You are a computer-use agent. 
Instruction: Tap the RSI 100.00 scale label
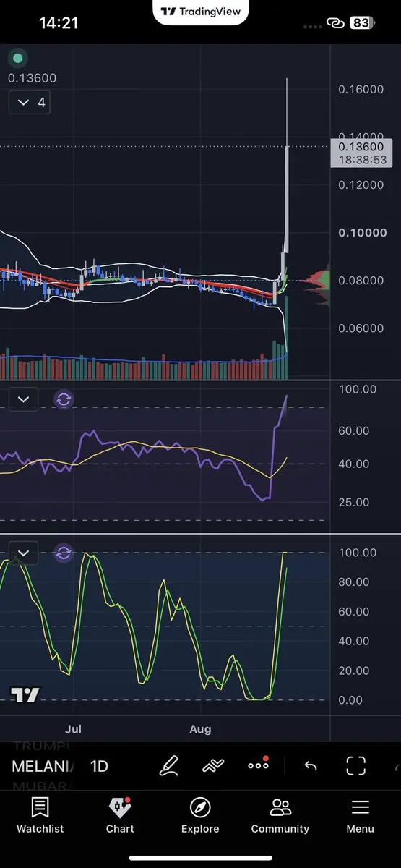[357, 389]
